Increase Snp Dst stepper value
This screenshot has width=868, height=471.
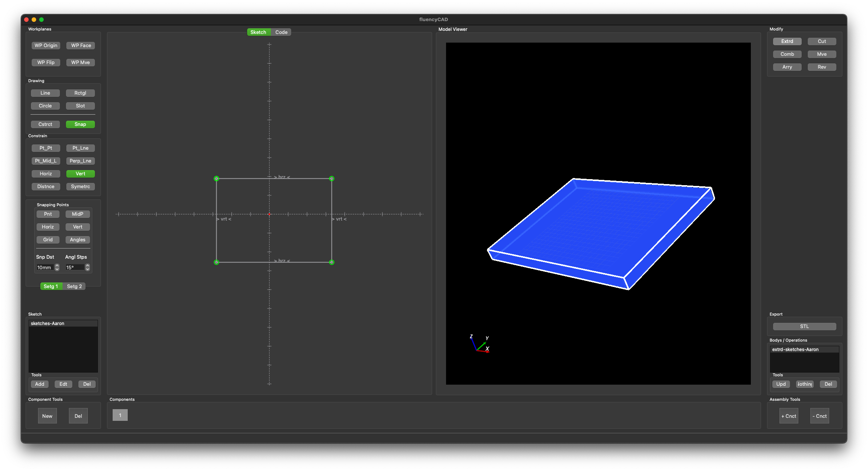(57, 265)
